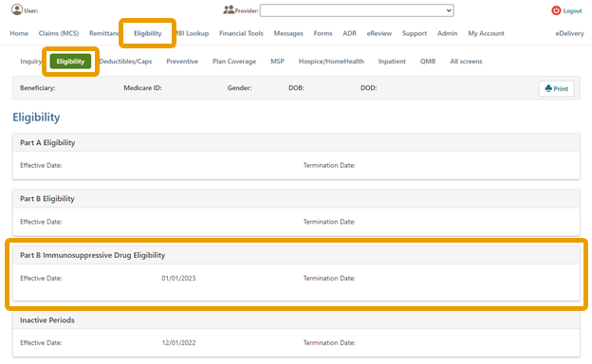
Task: Click Inactive Periods Termination Date label
Action: [x=329, y=343]
